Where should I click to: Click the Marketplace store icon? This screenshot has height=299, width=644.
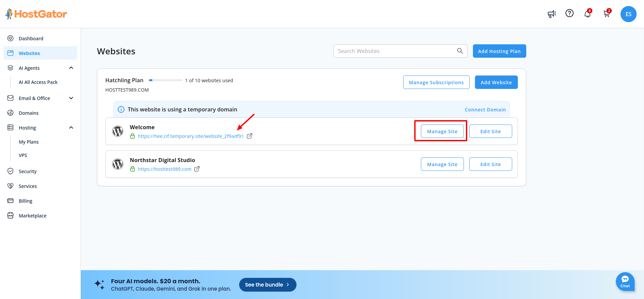[10, 215]
